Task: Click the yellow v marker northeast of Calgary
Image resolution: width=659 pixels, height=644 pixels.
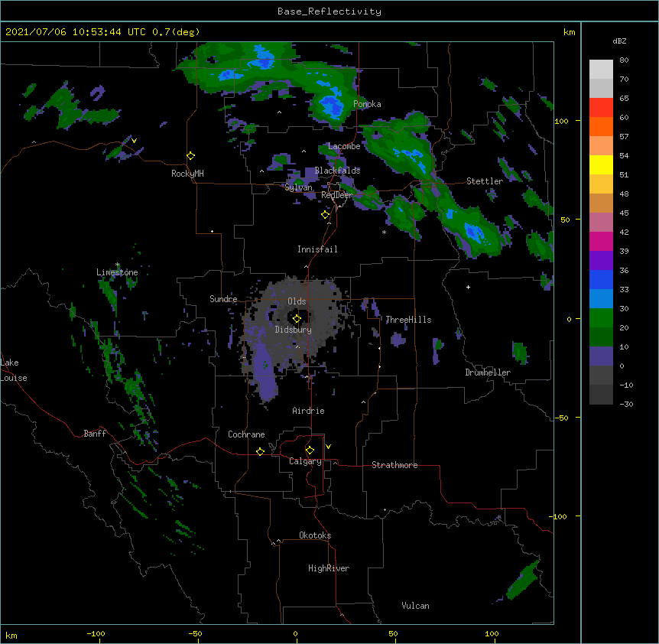Action: 328,447
